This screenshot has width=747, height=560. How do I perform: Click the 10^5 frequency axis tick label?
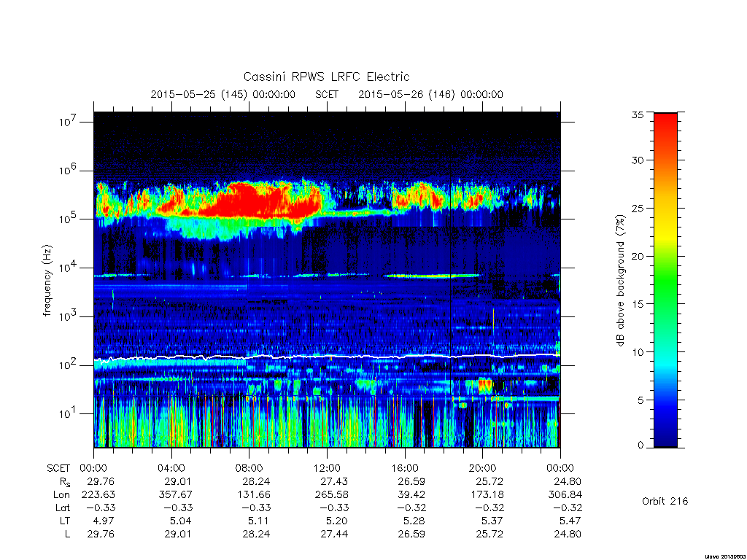68,219
